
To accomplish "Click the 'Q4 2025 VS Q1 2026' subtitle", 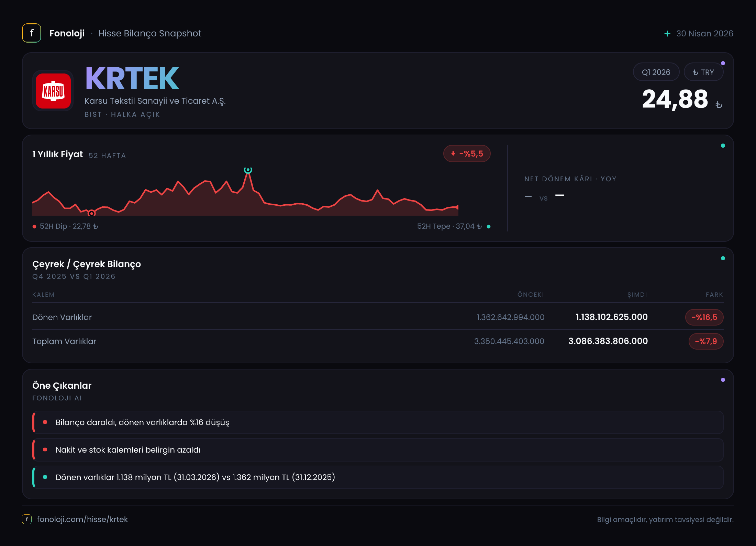I will (x=74, y=276).
